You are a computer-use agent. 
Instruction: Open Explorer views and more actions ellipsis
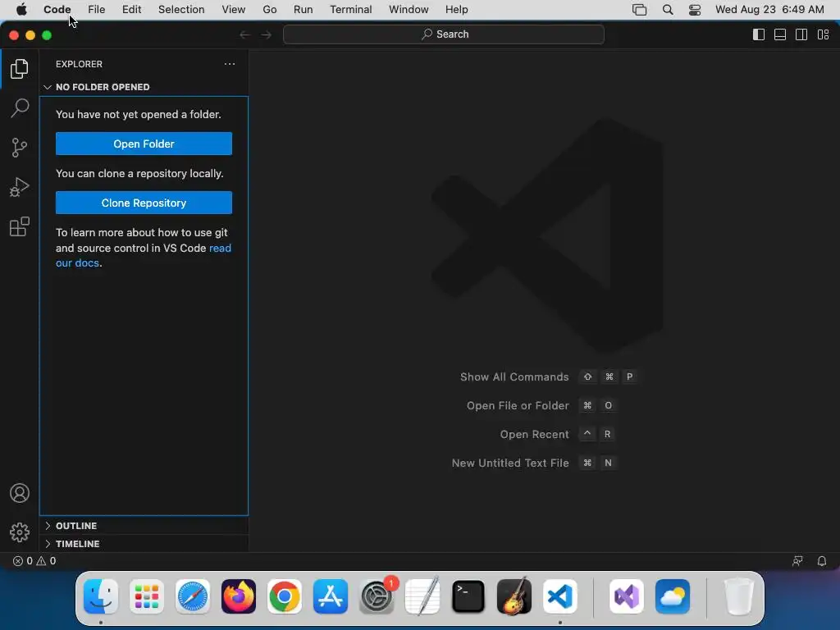point(230,64)
